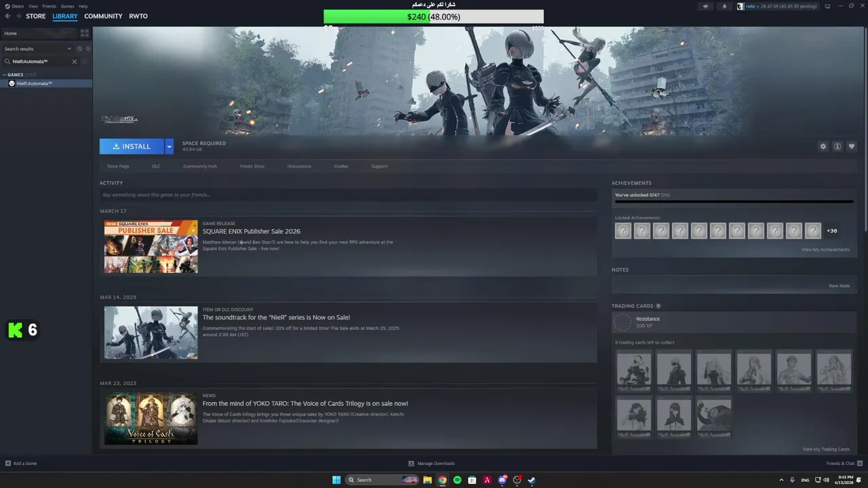
Task: Open the COMMUNITY tab
Action: [103, 16]
